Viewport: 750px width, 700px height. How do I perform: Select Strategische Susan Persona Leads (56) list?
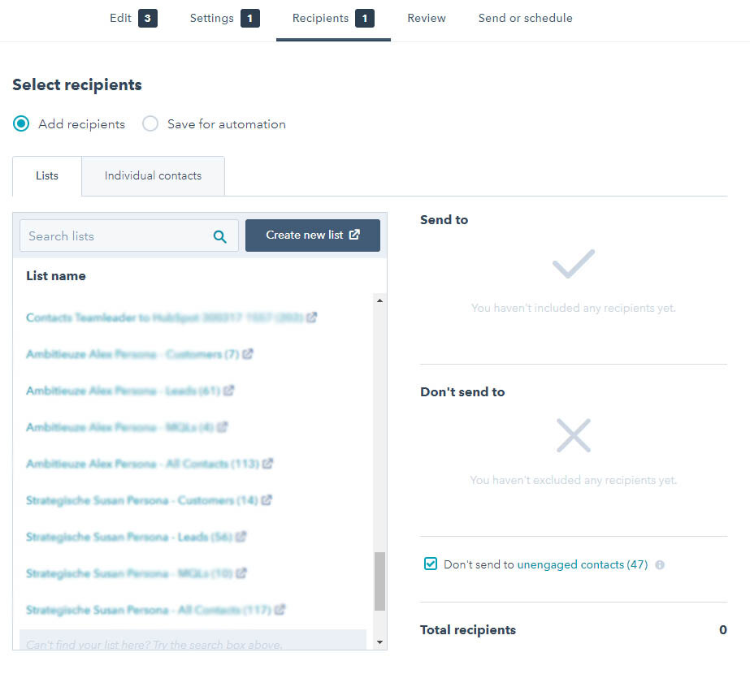(x=129, y=538)
